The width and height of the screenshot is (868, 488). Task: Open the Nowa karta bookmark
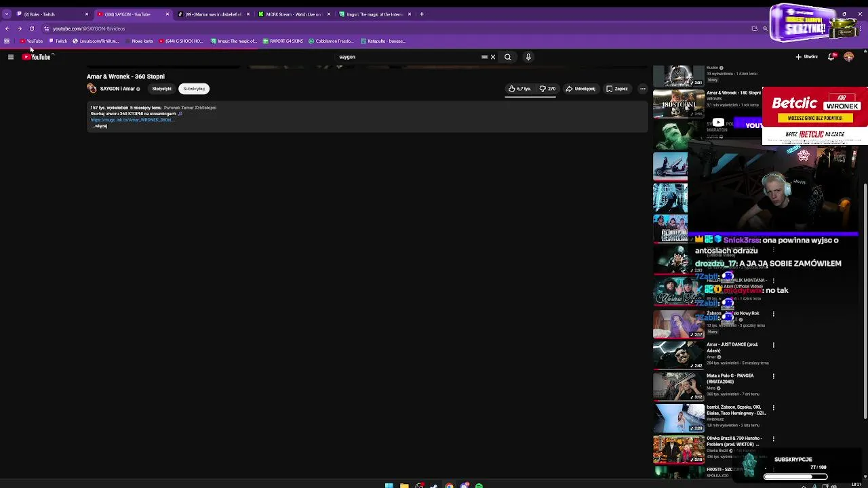(x=139, y=41)
